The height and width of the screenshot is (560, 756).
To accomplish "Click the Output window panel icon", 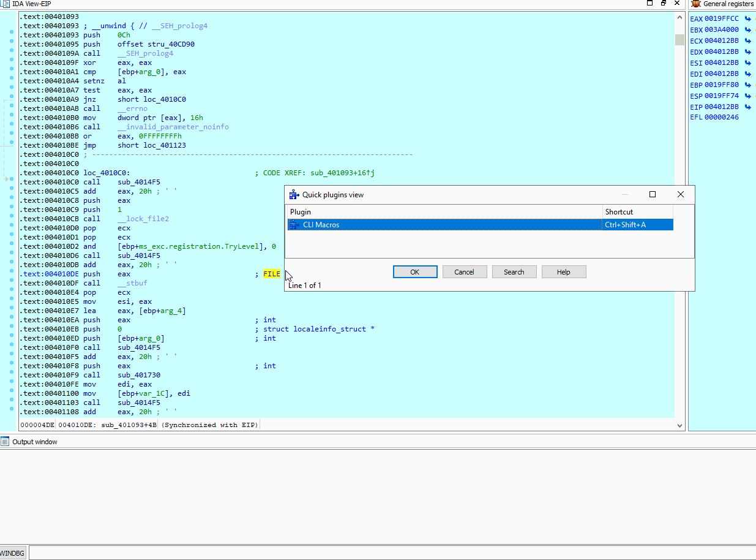I will click(5, 442).
